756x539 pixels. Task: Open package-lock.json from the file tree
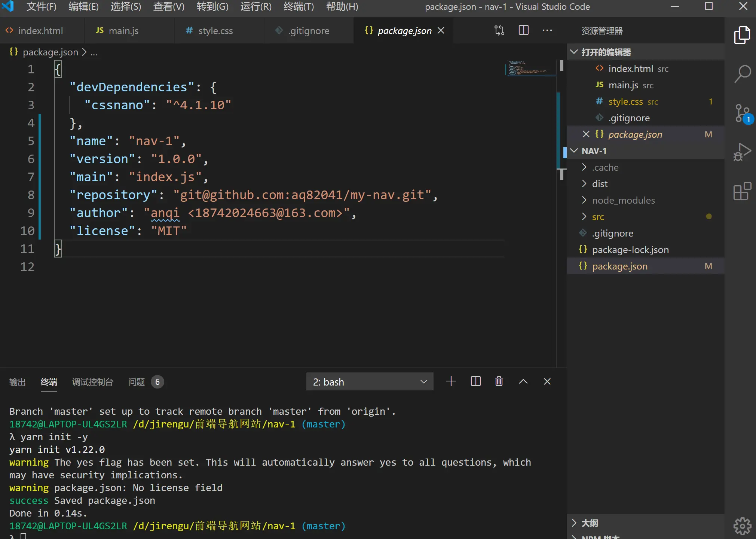click(x=630, y=250)
